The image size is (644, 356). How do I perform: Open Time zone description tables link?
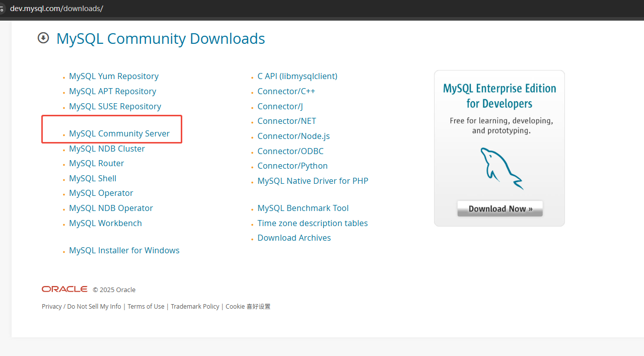pyautogui.click(x=313, y=223)
